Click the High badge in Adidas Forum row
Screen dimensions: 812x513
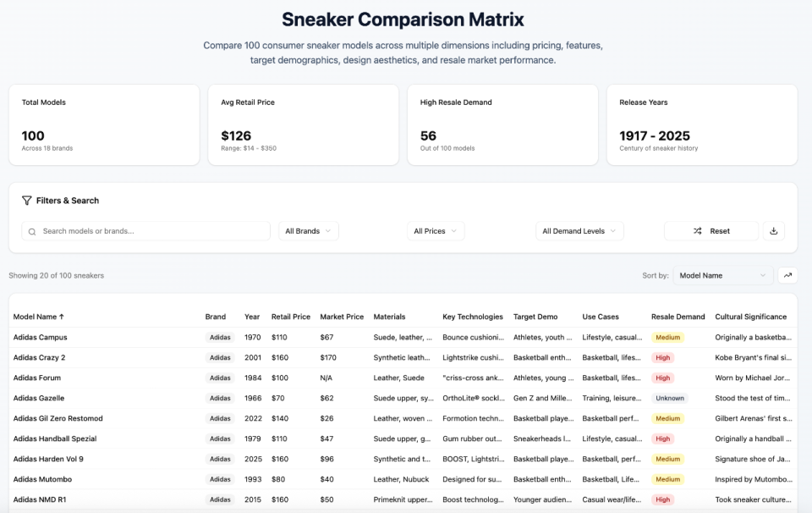(663, 378)
